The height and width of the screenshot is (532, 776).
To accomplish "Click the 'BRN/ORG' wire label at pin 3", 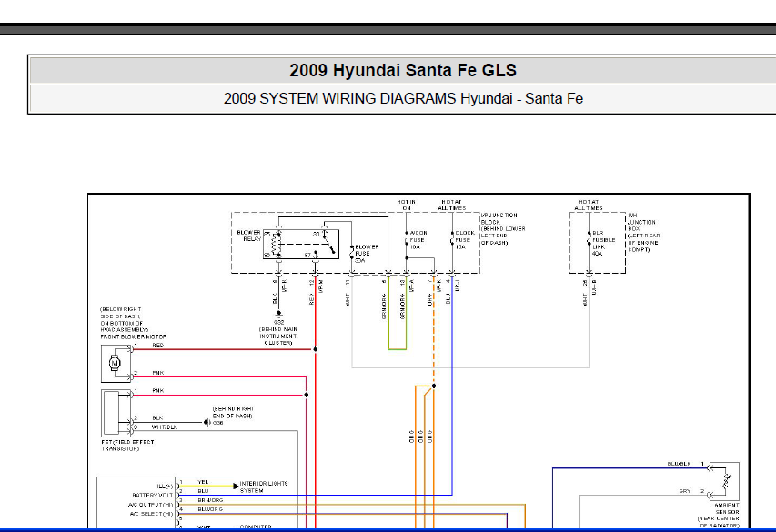I will (x=210, y=500).
